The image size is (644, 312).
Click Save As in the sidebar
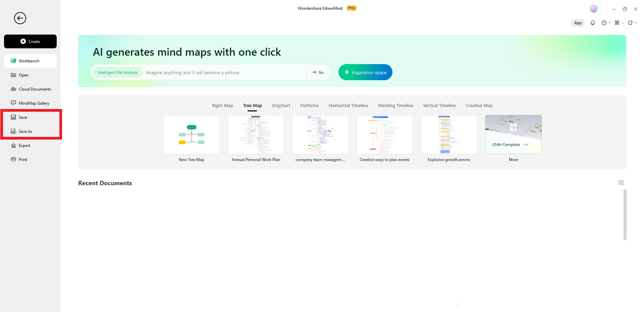(x=30, y=132)
